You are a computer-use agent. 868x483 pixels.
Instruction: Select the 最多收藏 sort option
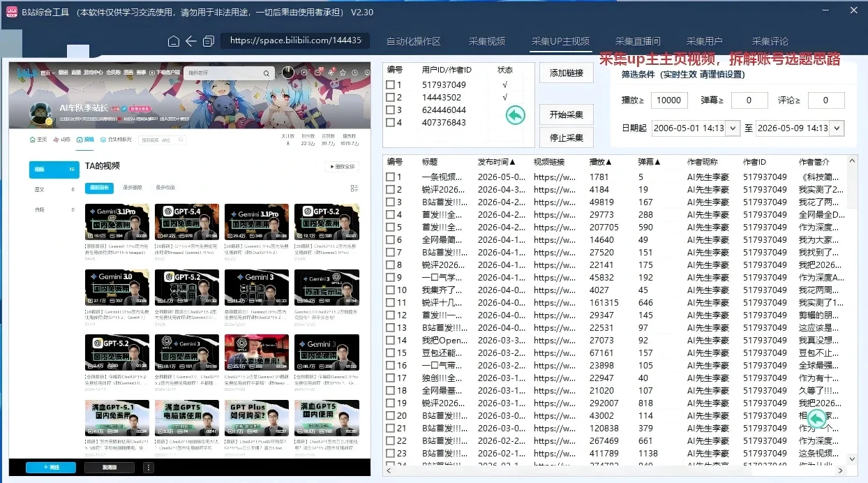coord(165,188)
